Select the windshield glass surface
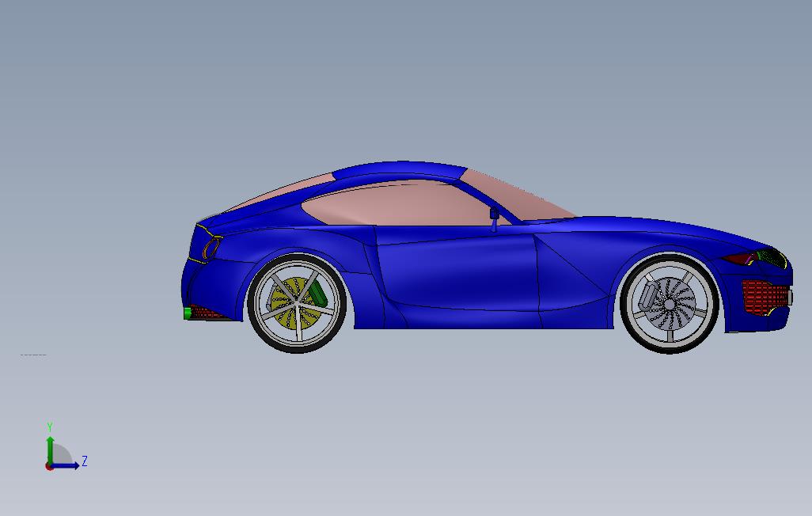Image resolution: width=812 pixels, height=516 pixels. click(518, 195)
